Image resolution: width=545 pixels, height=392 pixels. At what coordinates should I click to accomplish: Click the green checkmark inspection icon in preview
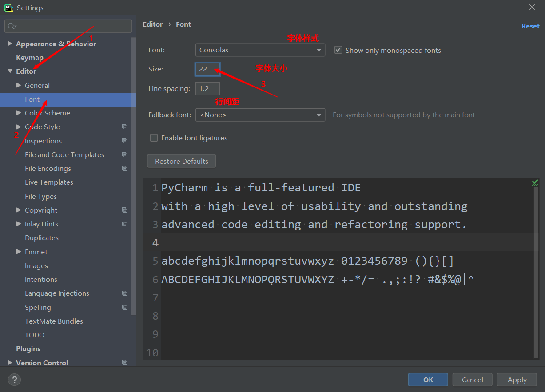coord(535,182)
